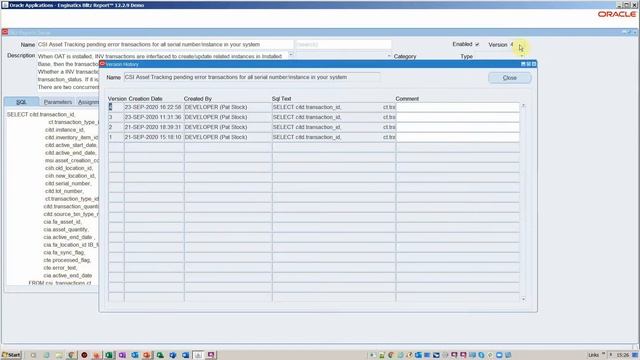640x360 pixels.
Task: Select version 3 cell in history table
Action: pyautogui.click(x=116, y=117)
